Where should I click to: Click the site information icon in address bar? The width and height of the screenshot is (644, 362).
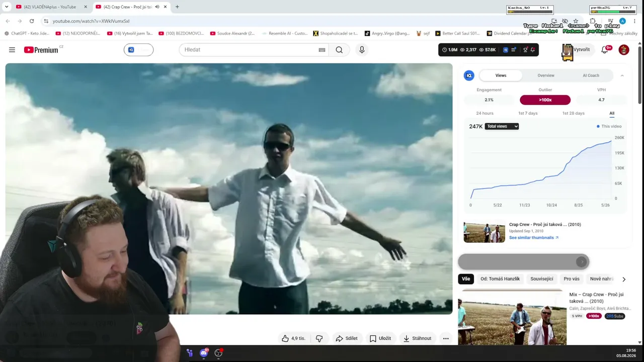[46, 21]
